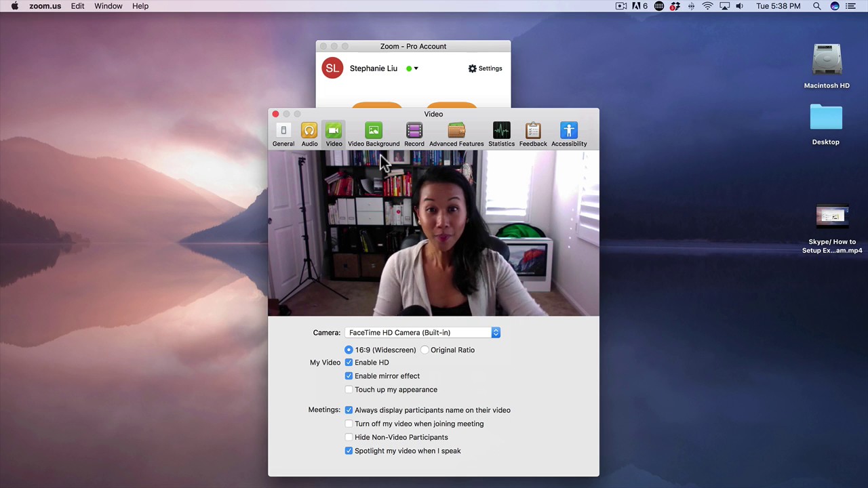Click the Wi-Fi menu bar icon

(707, 6)
